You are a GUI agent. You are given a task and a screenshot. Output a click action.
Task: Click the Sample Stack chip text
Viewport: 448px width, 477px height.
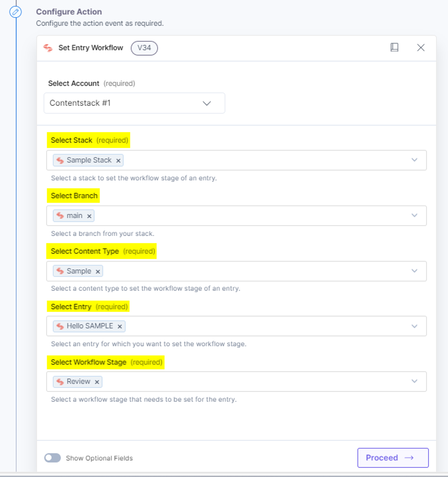(89, 160)
